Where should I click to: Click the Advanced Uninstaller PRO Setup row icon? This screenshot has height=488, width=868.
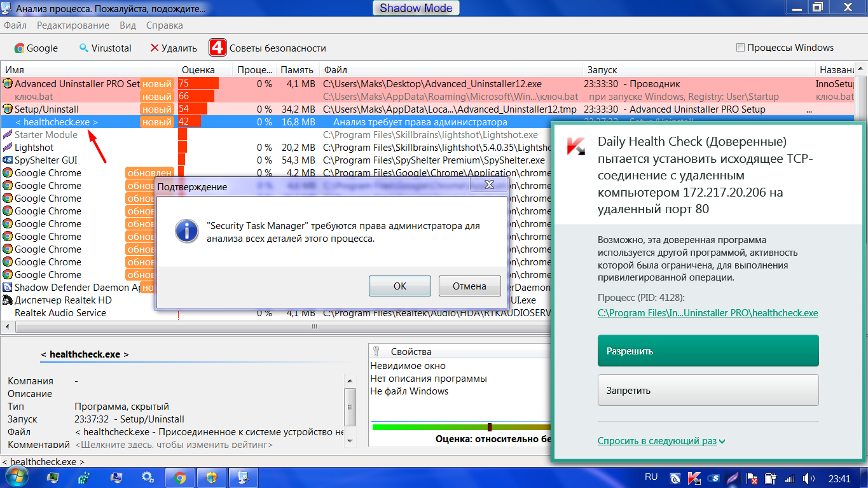pyautogui.click(x=8, y=83)
